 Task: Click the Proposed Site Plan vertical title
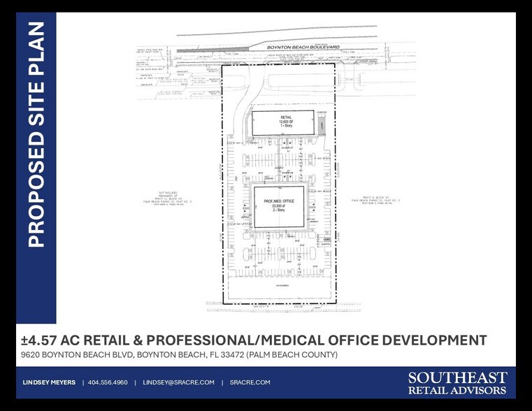pos(36,134)
